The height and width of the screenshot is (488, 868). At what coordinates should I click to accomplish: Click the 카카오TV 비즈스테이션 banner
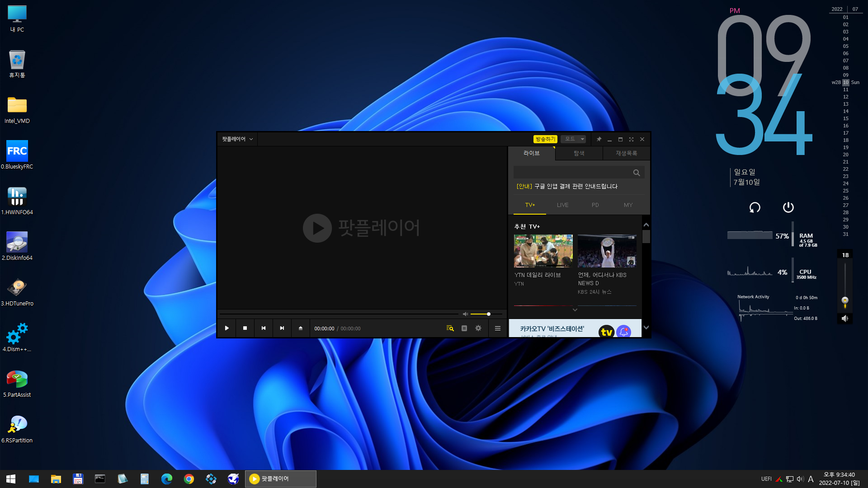pyautogui.click(x=575, y=329)
